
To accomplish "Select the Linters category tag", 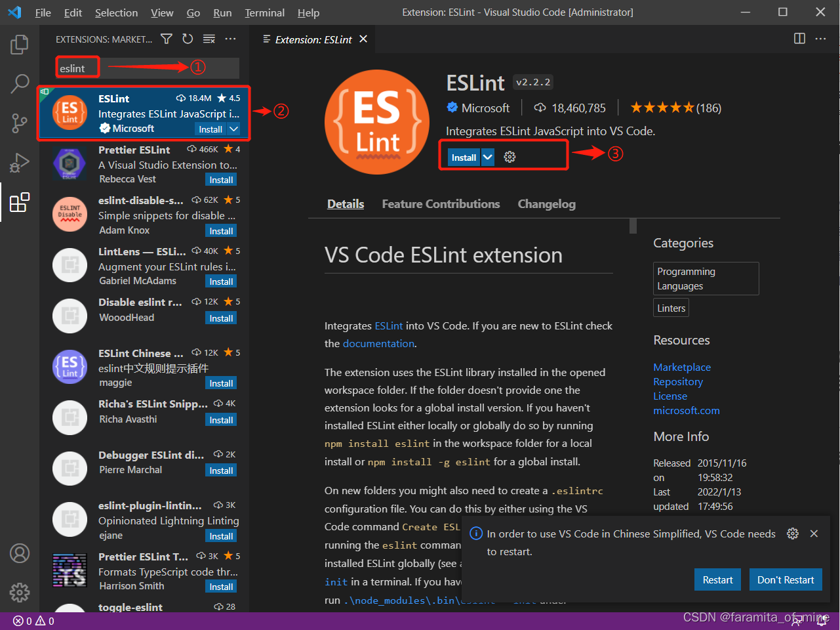I will tap(671, 308).
